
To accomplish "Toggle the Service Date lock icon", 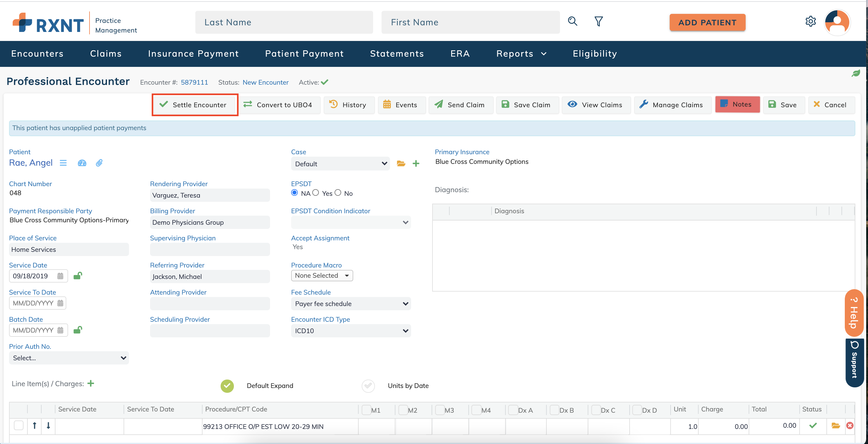I will click(78, 276).
